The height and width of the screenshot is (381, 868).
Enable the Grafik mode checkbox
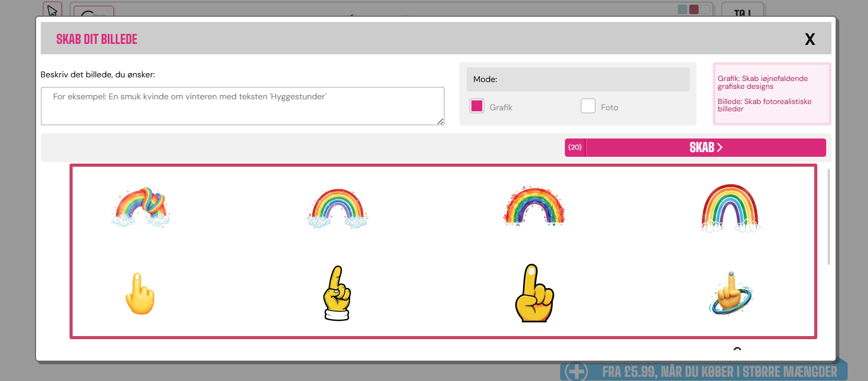coord(477,106)
